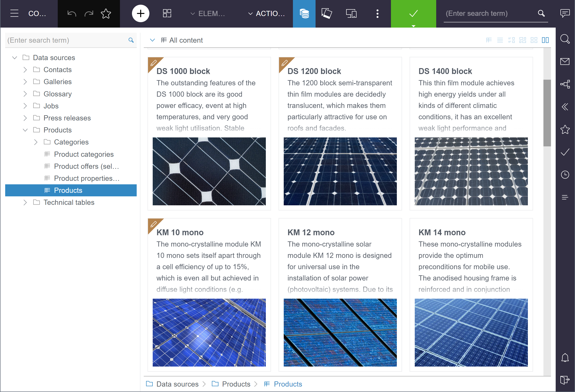Open the device preview icon
Viewport: 575px width, 392px height.
point(351,13)
